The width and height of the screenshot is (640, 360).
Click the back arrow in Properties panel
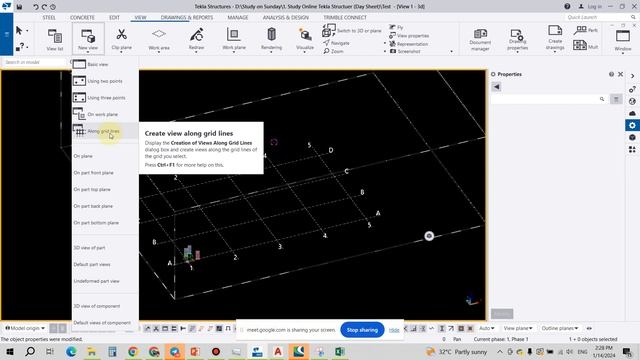(496, 87)
